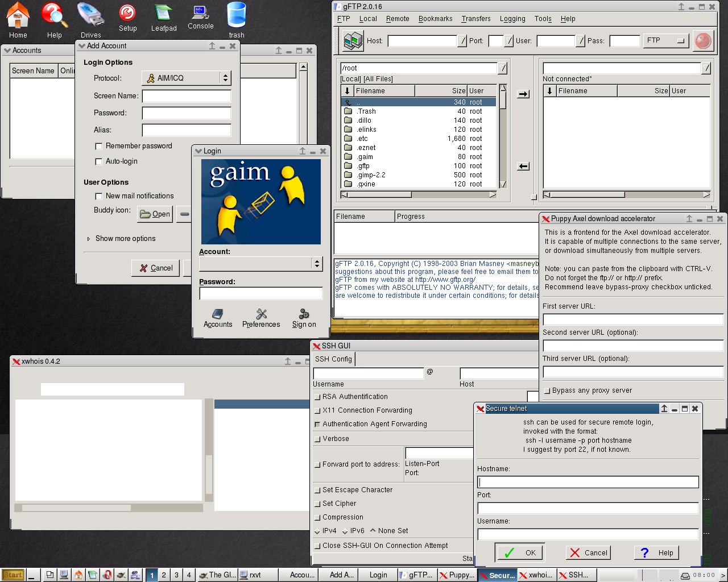Click the green notepad taskbar launcher icon
The width and height of the screenshot is (728, 582).
(x=93, y=575)
